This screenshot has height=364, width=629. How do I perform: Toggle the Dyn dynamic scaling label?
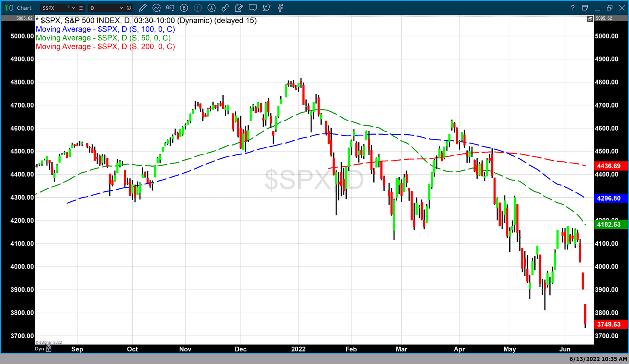coord(39,349)
